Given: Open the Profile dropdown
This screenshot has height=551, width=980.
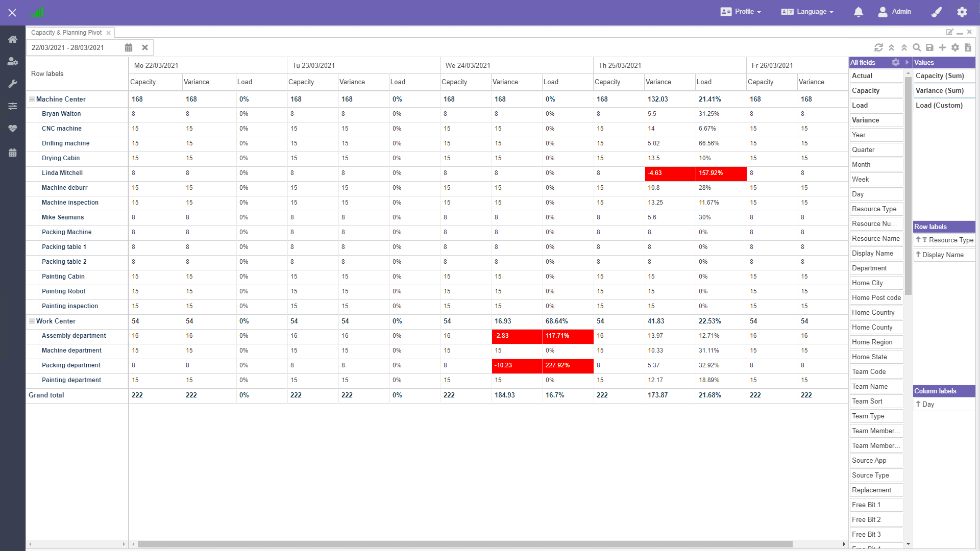Looking at the screenshot, I should 741,12.
